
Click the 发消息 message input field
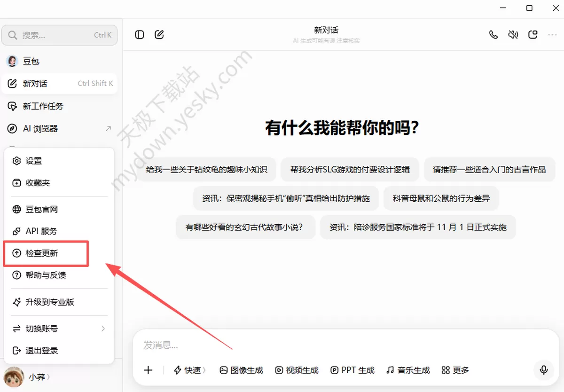coord(345,345)
